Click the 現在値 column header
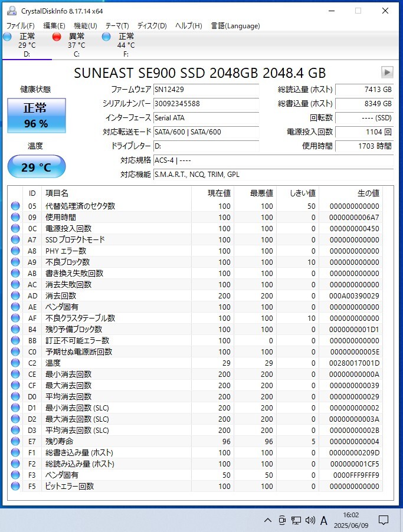Screen dimensions: 403x532 point(213,193)
